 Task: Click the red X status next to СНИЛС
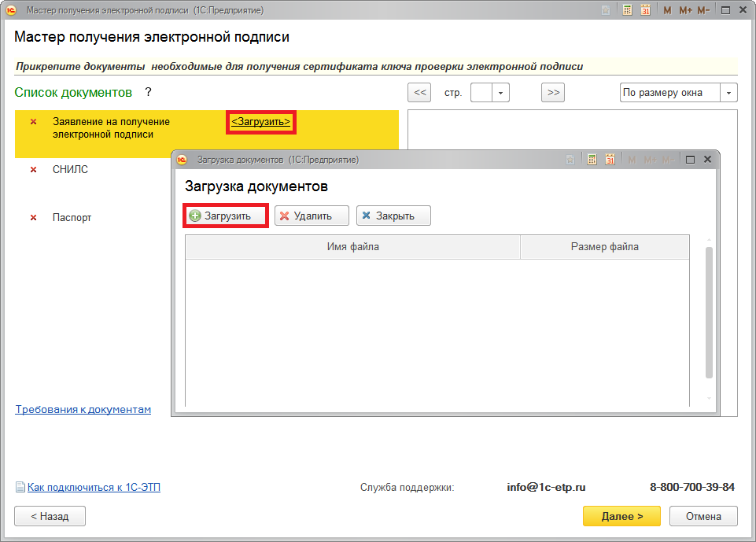(33, 170)
